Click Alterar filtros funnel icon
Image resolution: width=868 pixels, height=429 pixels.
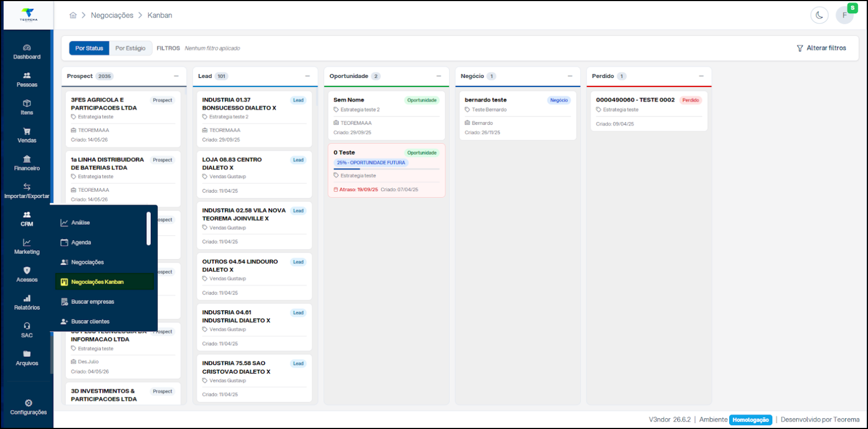(x=800, y=48)
